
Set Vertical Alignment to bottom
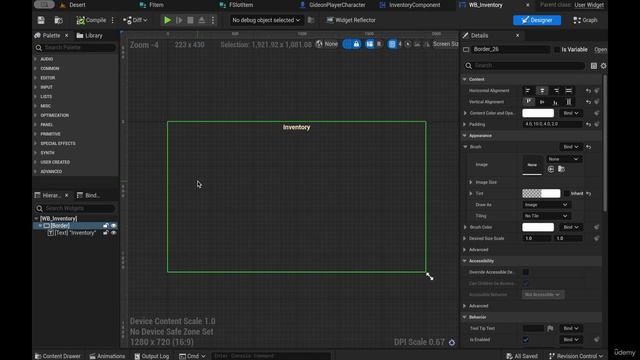[x=556, y=102]
